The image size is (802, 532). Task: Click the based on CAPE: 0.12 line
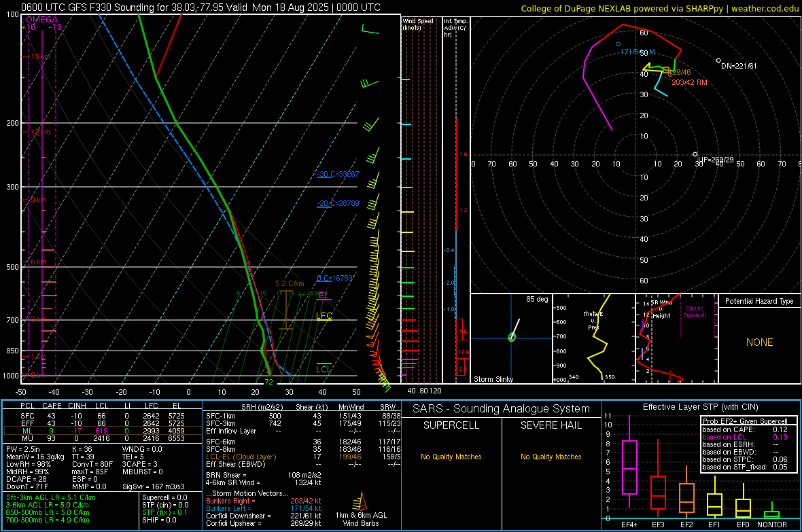coord(745,429)
